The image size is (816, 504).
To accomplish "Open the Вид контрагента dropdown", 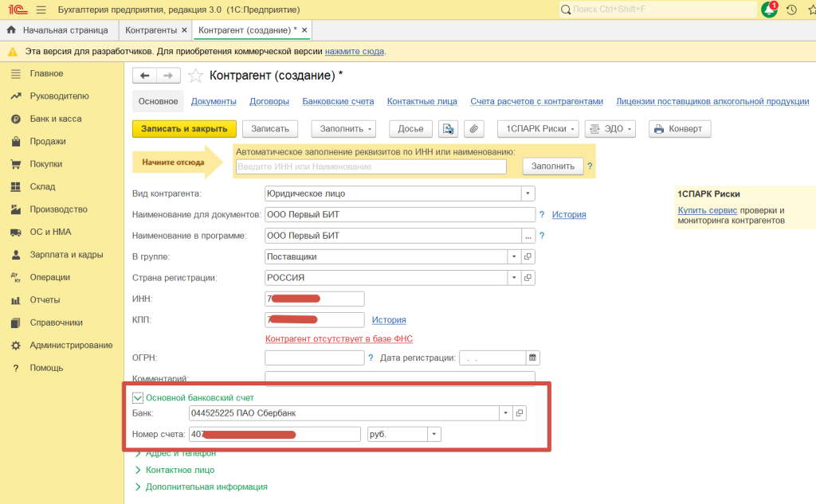I will (528, 193).
